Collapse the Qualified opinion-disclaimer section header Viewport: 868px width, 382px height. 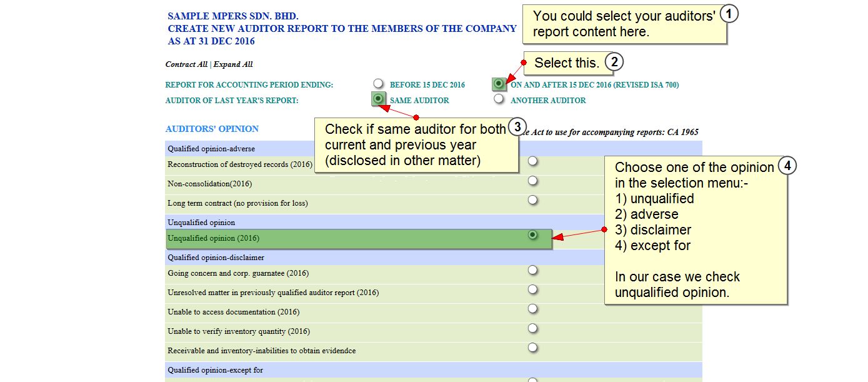point(216,258)
